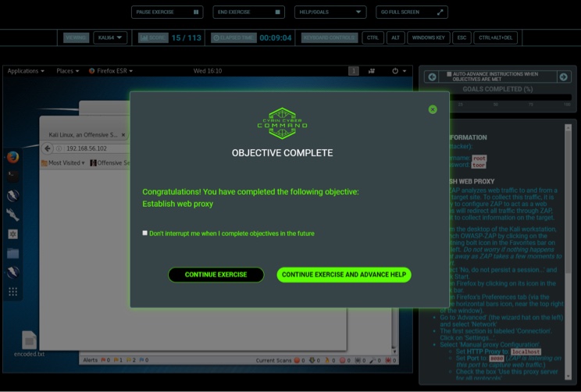Go to previous instruction with left arrow

pyautogui.click(x=432, y=77)
